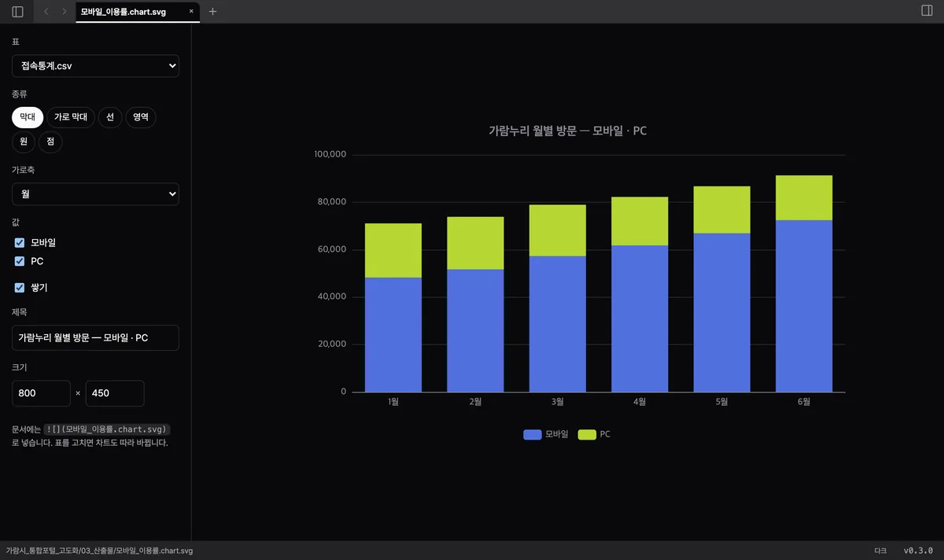
Task: Click the 3월 모바일 blue bar
Action: [558, 324]
